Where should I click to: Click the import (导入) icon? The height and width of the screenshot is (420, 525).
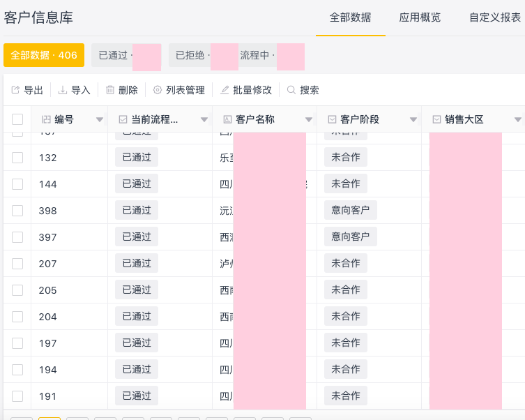pyautogui.click(x=63, y=90)
